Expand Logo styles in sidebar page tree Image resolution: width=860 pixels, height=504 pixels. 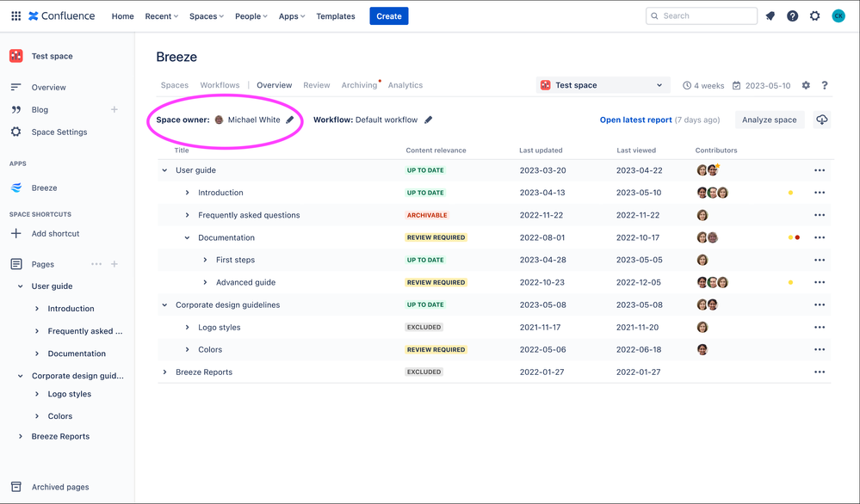coord(37,394)
